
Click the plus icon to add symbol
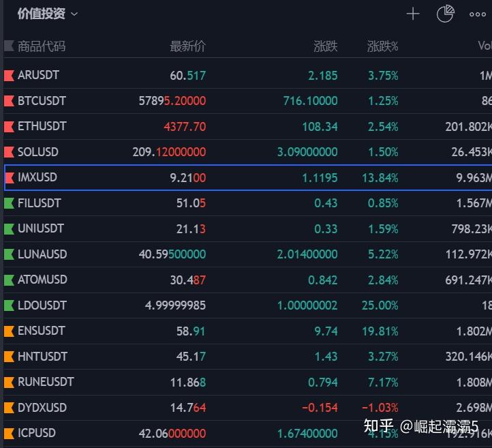point(413,14)
